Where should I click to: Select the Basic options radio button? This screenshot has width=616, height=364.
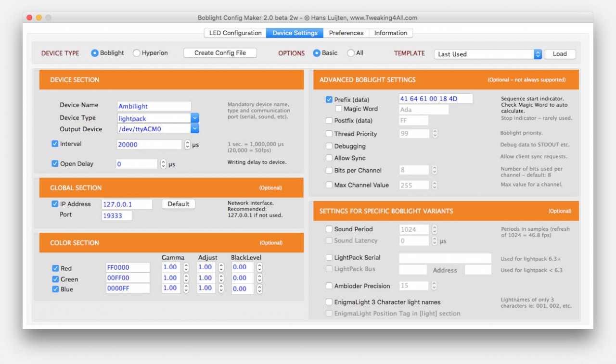click(318, 53)
